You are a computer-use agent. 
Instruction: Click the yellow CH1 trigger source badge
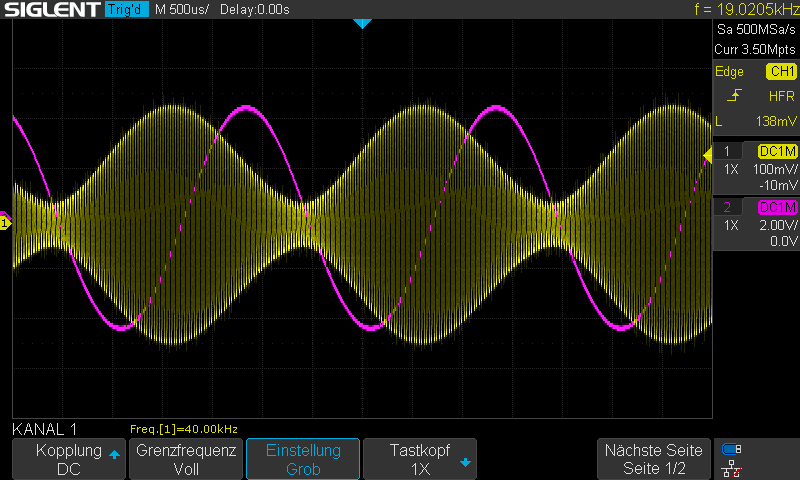[780, 72]
